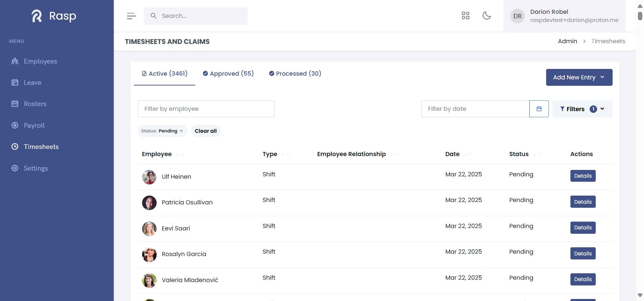Sort table by Date column

point(468,154)
